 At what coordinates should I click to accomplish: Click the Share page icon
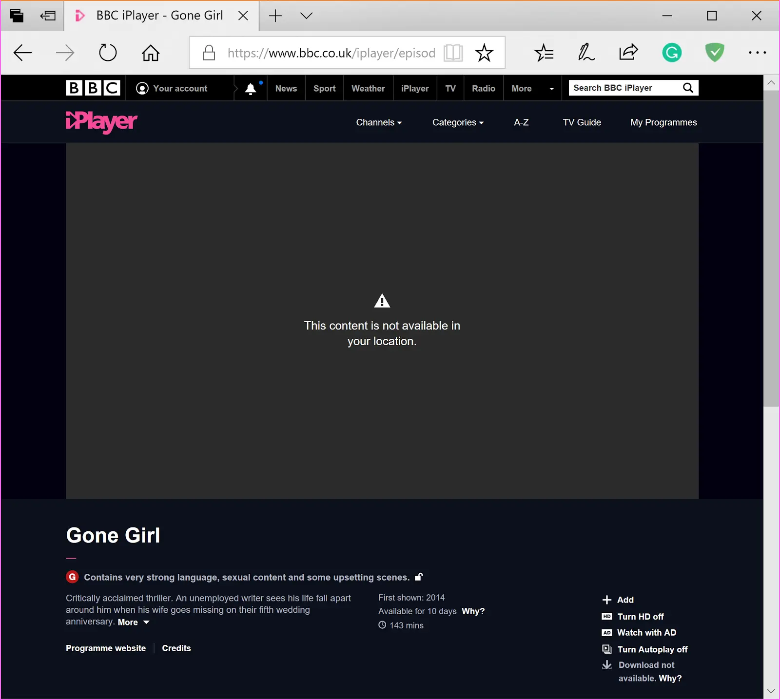tap(628, 52)
